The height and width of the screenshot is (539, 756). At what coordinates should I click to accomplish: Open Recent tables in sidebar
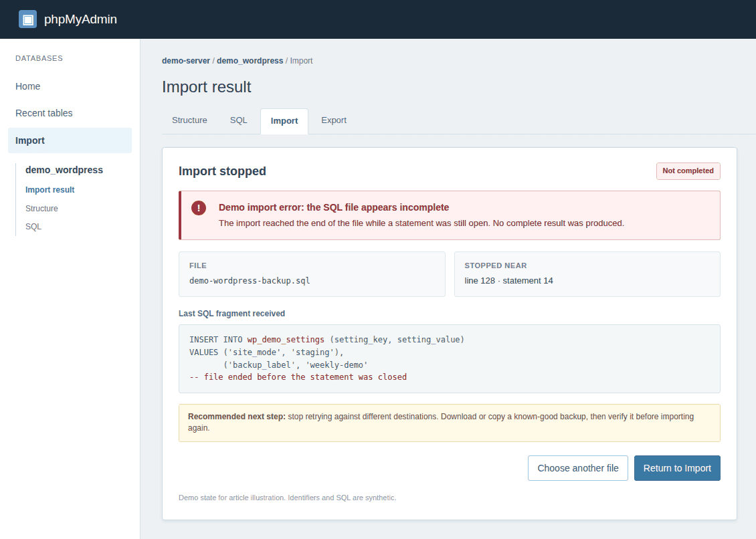click(x=44, y=113)
